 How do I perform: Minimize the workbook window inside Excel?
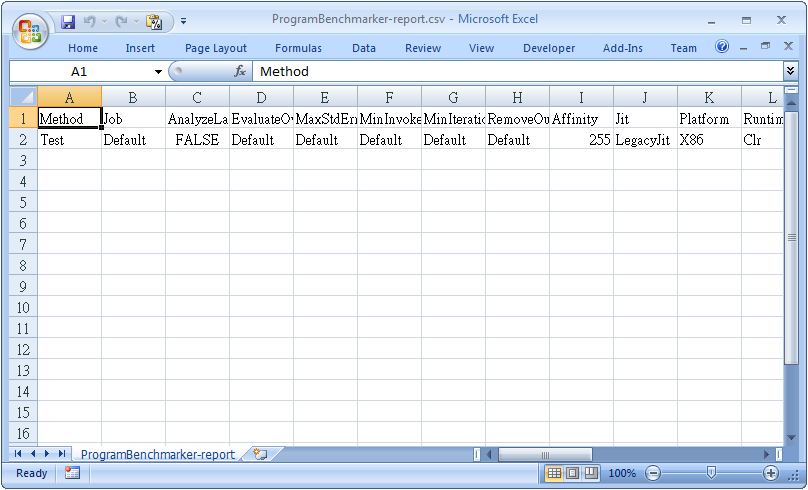743,47
